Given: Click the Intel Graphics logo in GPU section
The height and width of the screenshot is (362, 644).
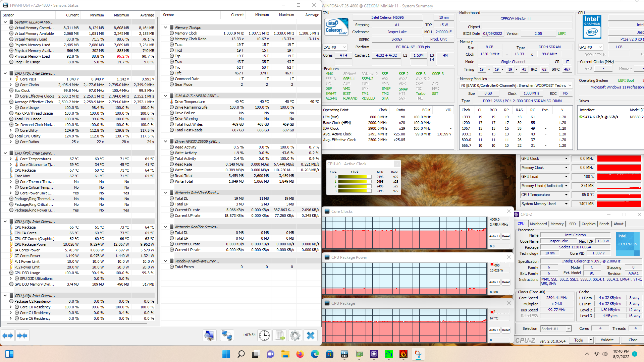Looking at the screenshot, I should (592, 27).
